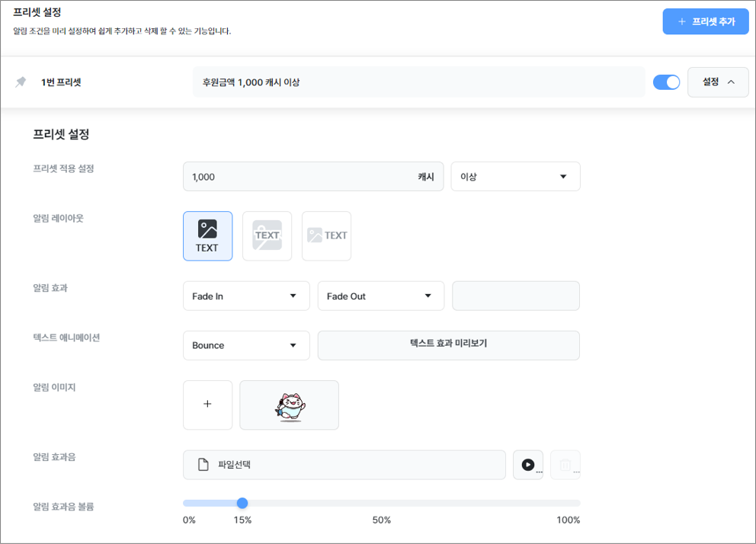Click the alert sound volume slider handle
Image resolution: width=756 pixels, height=544 pixels.
tap(242, 503)
